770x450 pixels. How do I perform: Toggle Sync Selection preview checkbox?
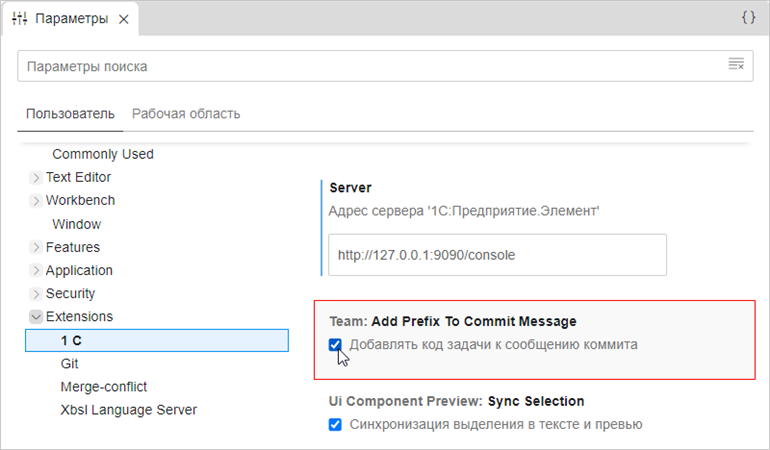(336, 424)
